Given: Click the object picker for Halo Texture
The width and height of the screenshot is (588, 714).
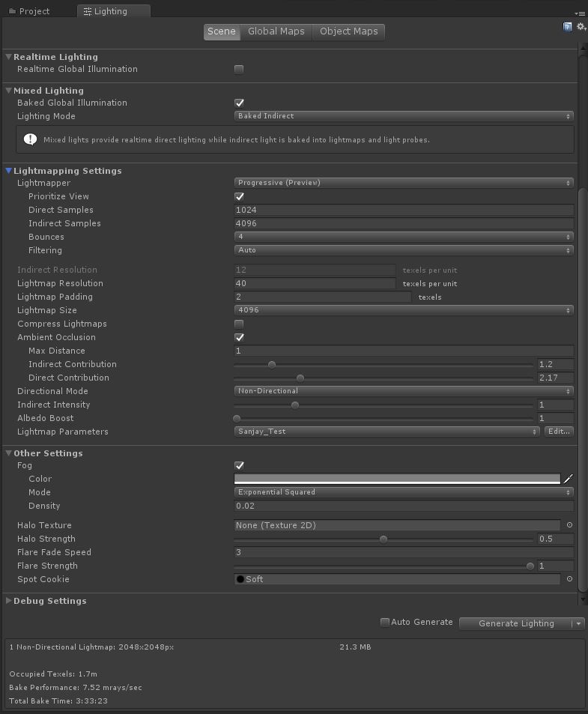Looking at the screenshot, I should coord(569,525).
